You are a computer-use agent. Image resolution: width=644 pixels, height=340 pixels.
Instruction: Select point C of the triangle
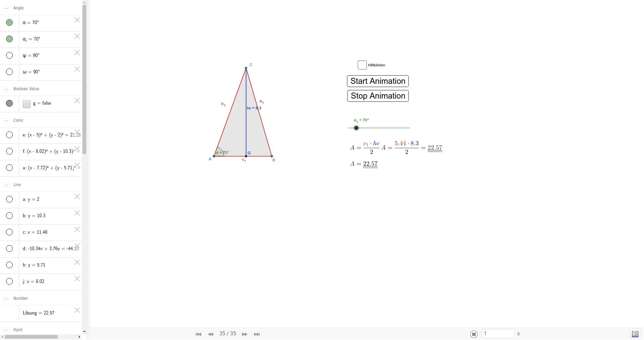click(246, 68)
